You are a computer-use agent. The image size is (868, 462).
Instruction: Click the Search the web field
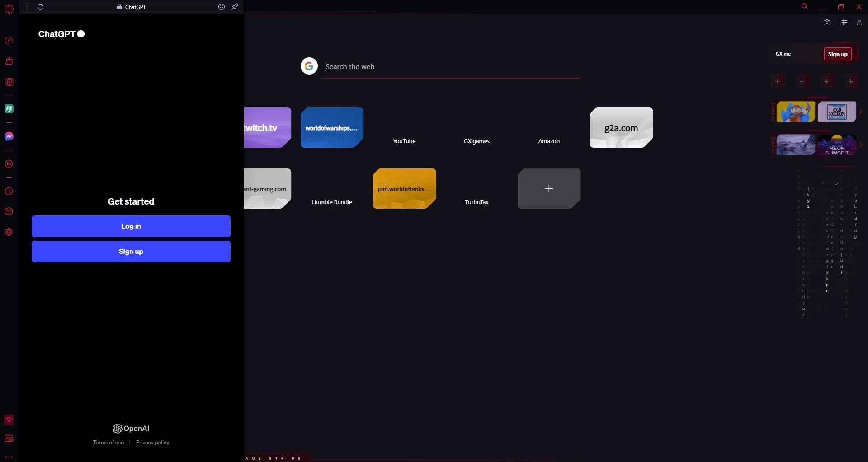point(450,67)
